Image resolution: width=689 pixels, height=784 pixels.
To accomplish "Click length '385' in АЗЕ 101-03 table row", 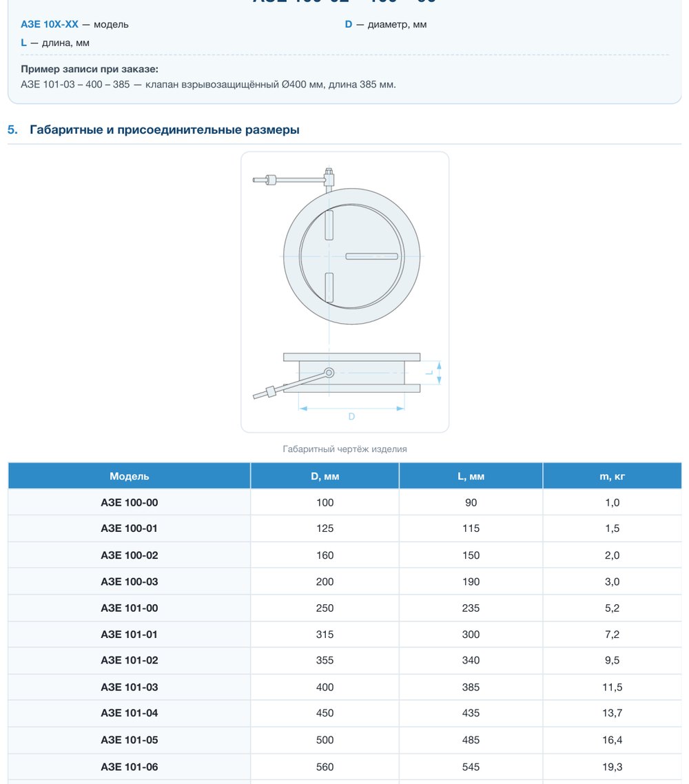I will click(x=471, y=688).
